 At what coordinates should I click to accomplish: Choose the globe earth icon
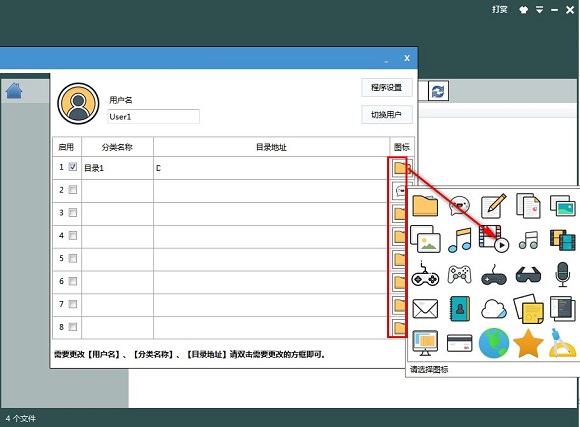pos(493,343)
